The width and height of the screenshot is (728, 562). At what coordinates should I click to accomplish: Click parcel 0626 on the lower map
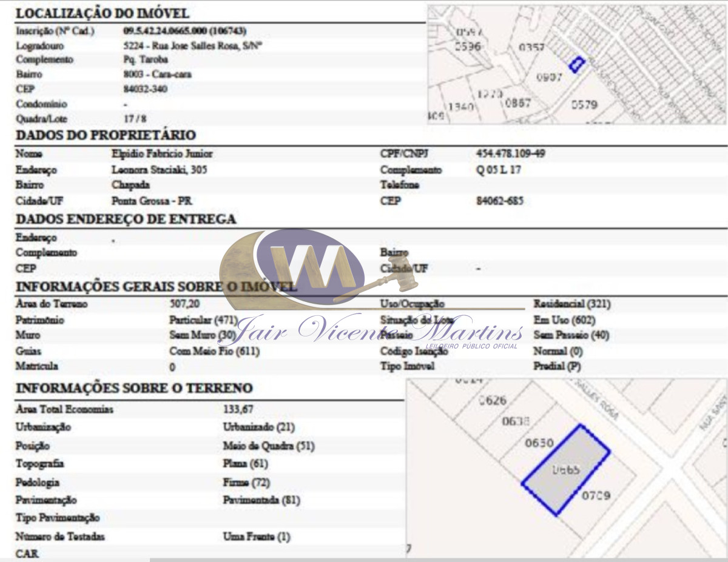pyautogui.click(x=492, y=400)
